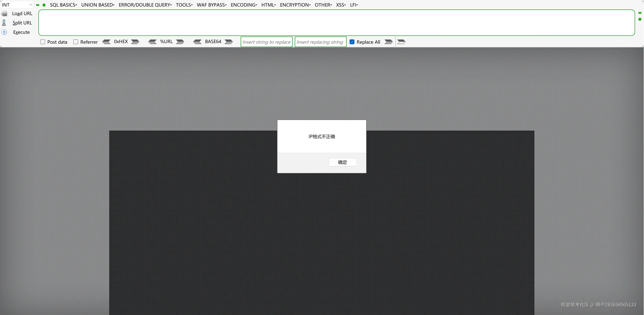Select the Split URL scissors icon
Viewport: 644px width, 315px height.
4,23
